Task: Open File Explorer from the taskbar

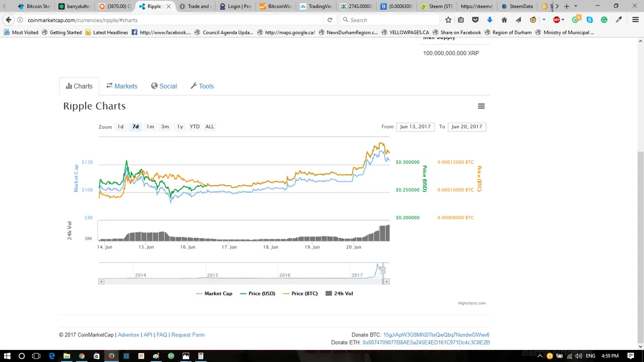Action: click(66, 356)
